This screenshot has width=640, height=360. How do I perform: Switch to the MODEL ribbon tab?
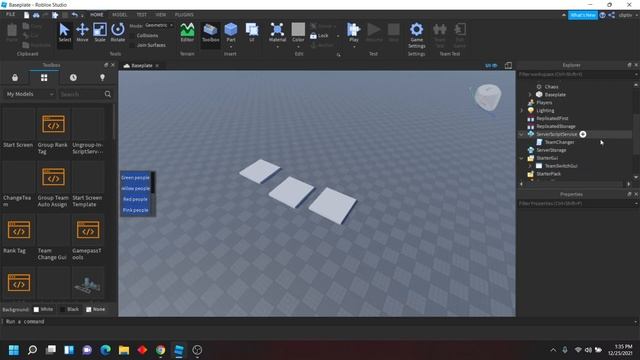click(x=120, y=15)
